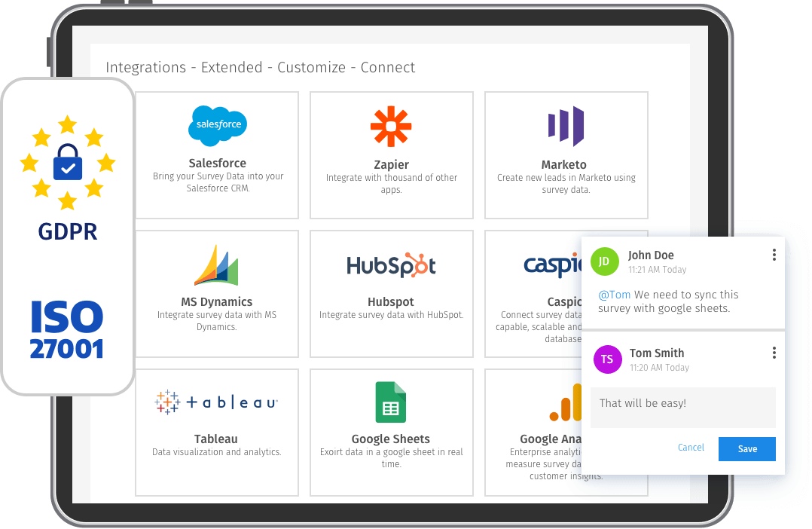Click the Zapier logo

click(x=391, y=127)
